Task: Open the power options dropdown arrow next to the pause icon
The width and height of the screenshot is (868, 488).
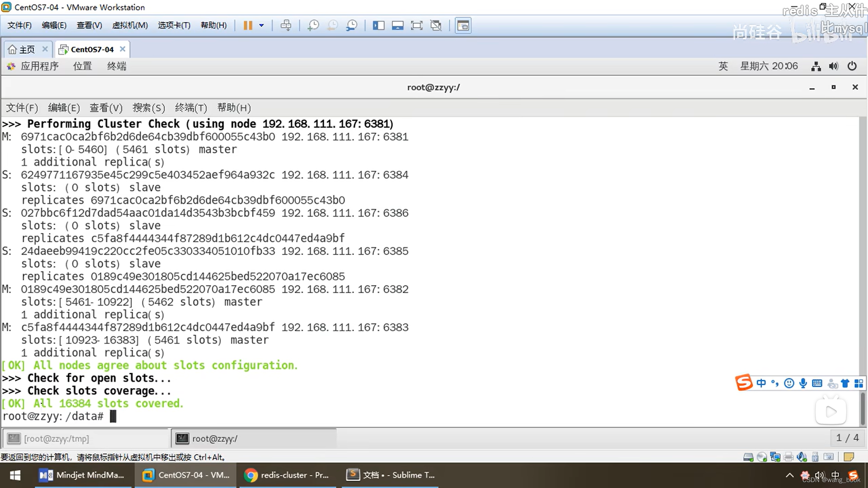Action: [261, 25]
